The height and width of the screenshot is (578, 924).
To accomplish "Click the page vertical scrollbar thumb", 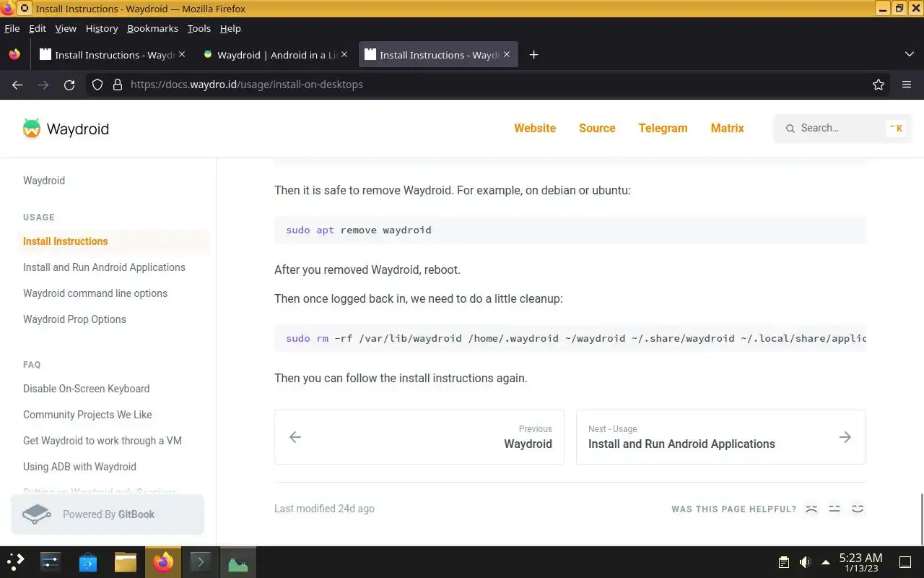I will coord(921,518).
